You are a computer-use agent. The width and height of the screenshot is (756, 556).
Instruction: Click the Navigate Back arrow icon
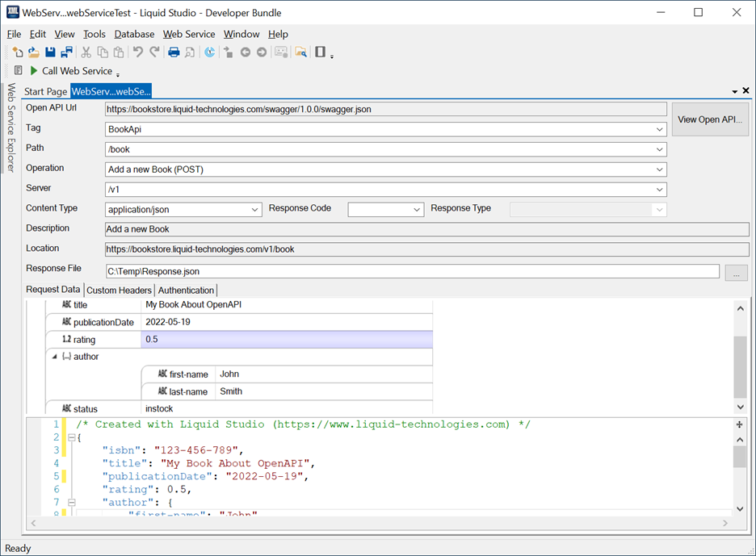click(245, 52)
